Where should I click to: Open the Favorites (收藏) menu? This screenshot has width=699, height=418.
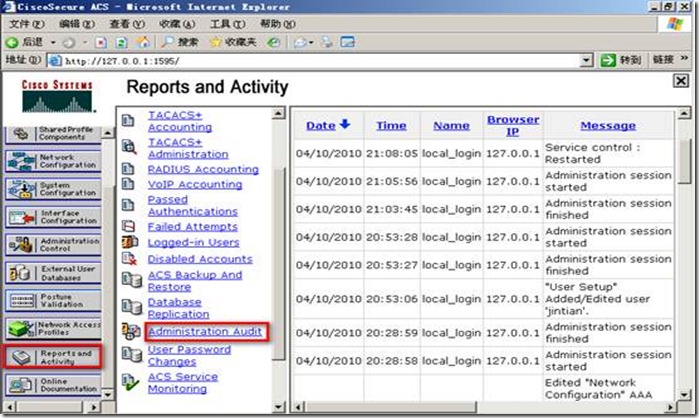pyautogui.click(x=177, y=24)
